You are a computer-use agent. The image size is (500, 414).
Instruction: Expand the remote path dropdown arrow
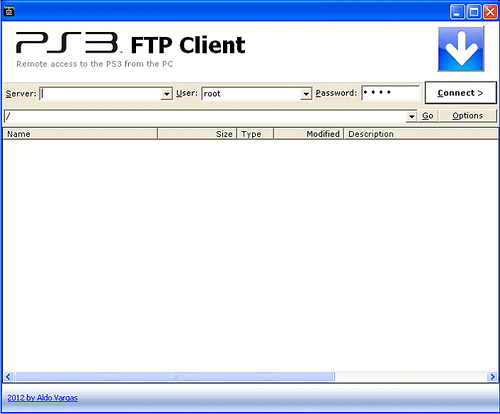[412, 116]
